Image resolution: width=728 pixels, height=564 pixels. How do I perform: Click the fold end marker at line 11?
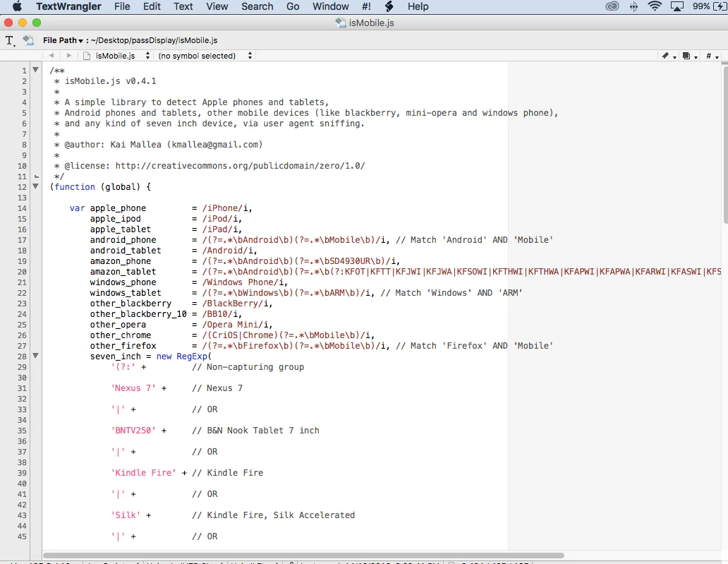tap(36, 176)
